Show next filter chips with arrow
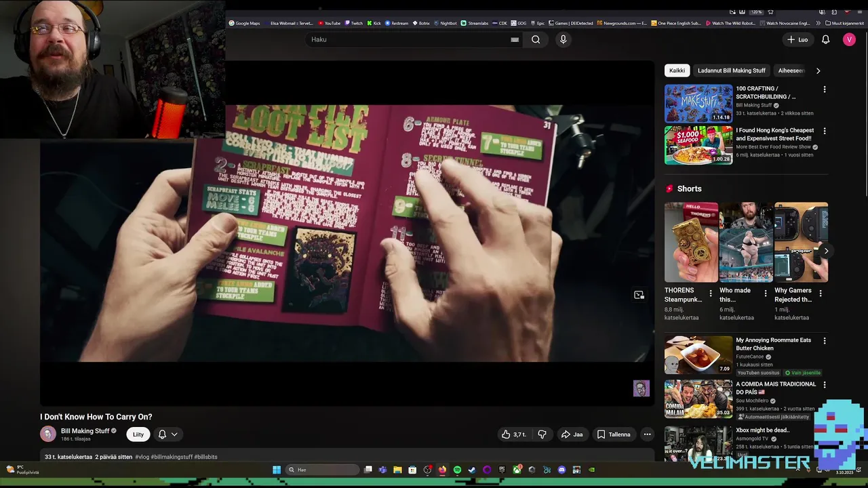This screenshot has height=488, width=868. pos(818,70)
